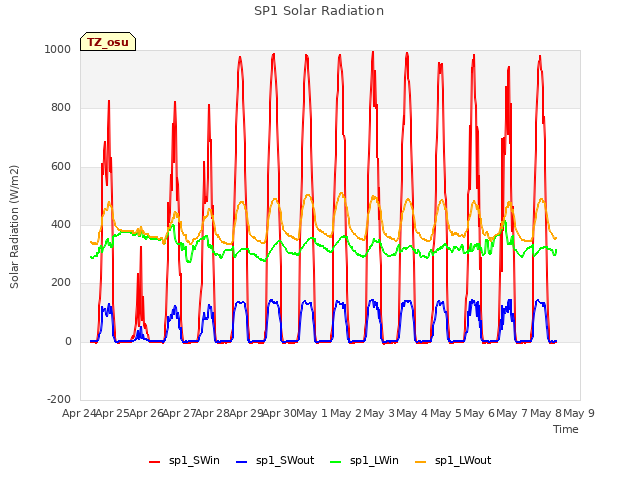Click the May 1 x-axis date label

(311, 413)
